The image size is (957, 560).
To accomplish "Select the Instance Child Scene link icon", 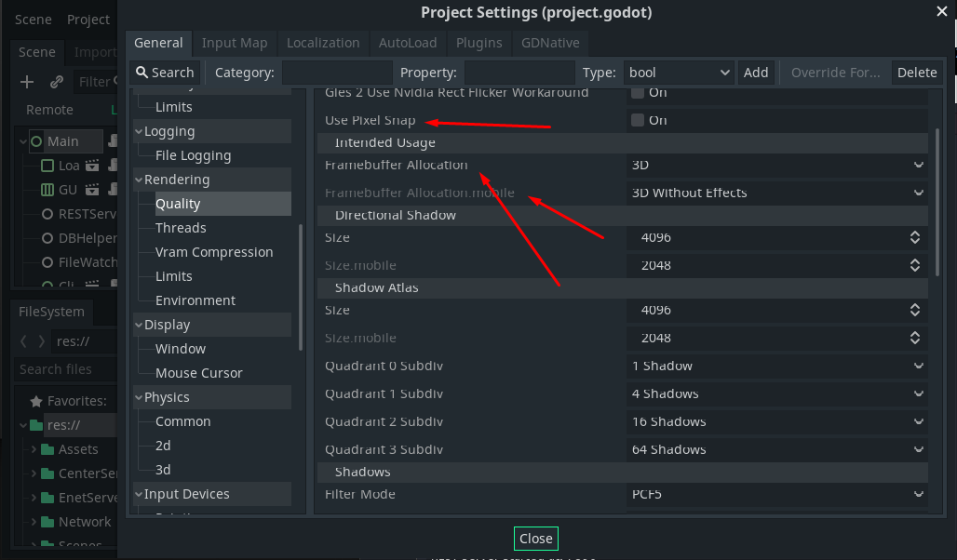I will click(x=56, y=82).
